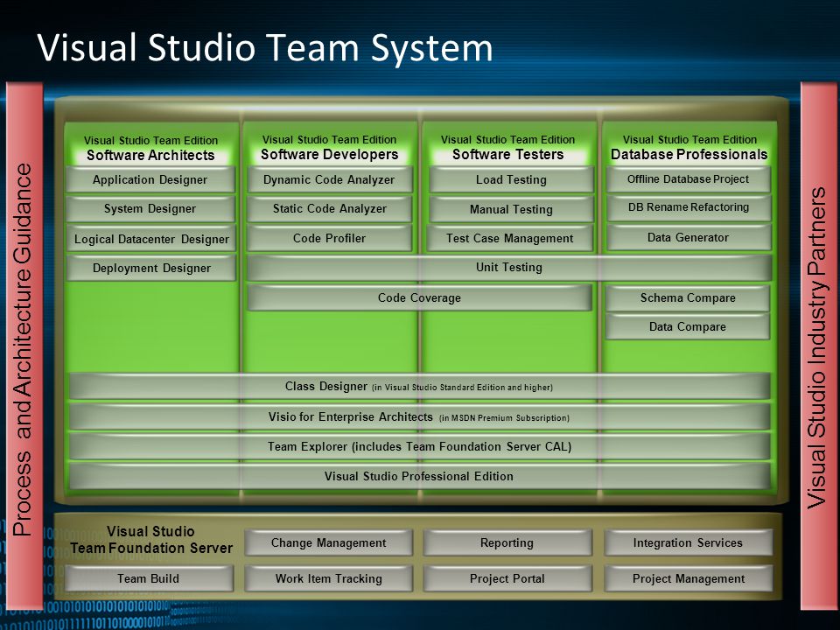Image resolution: width=840 pixels, height=630 pixels.
Task: Click the Offline Database Project box
Action: 689,179
